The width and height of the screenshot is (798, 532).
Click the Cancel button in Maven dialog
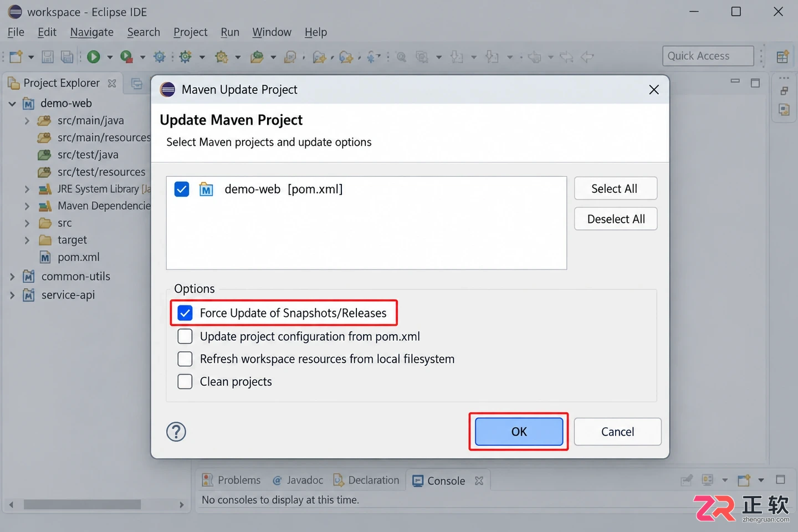point(618,432)
